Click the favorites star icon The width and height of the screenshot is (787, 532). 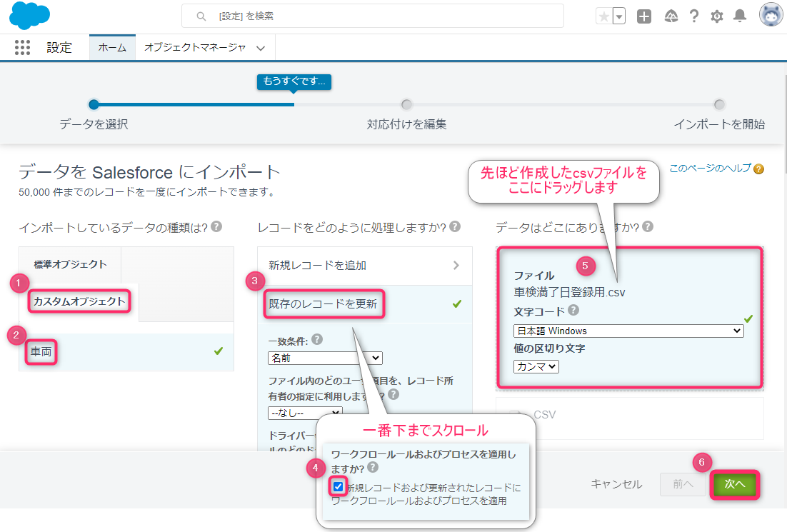(x=603, y=16)
